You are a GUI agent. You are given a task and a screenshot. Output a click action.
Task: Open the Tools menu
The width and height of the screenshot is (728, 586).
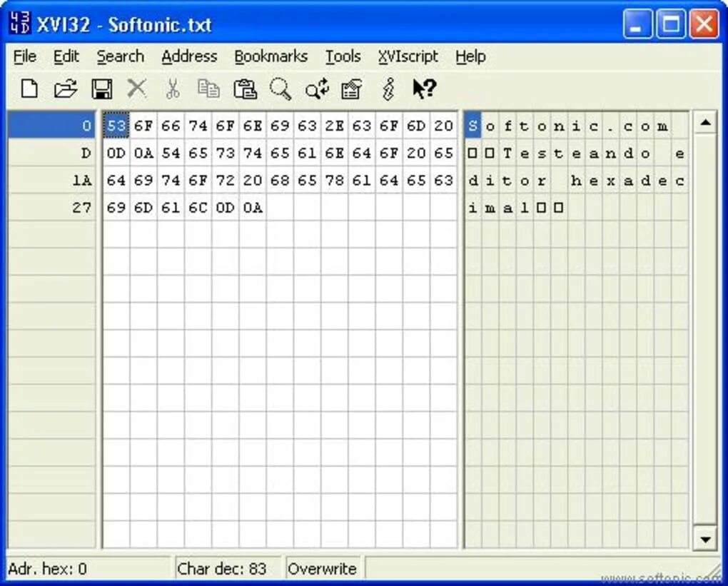[x=343, y=56]
